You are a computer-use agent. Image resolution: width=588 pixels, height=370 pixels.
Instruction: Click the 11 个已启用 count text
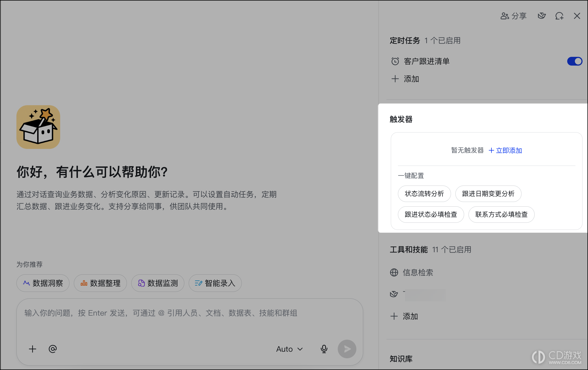pos(452,249)
